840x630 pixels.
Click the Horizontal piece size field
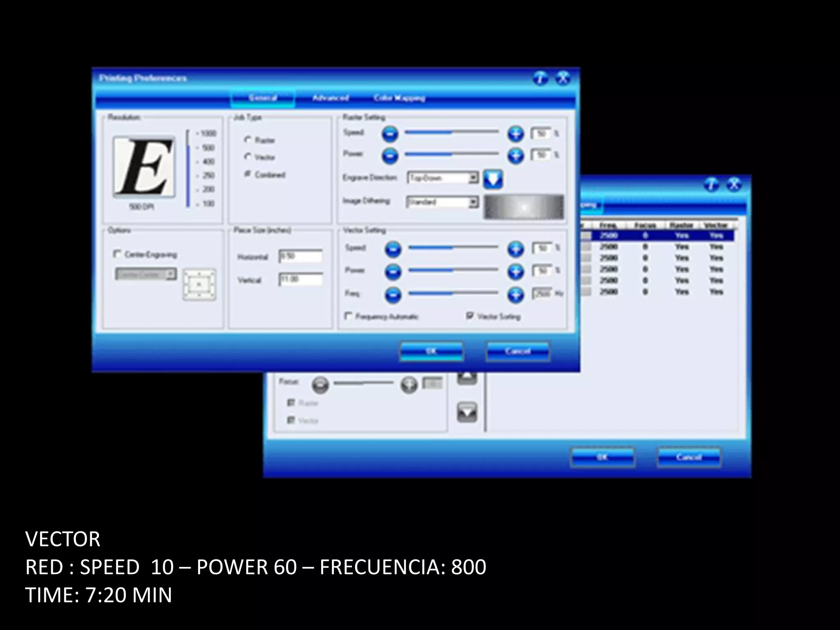click(x=301, y=256)
